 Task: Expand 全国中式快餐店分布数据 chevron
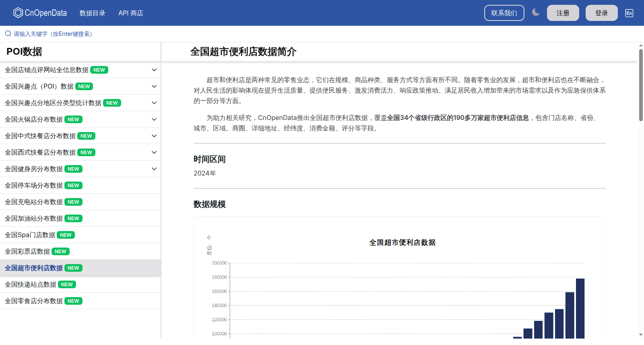[x=154, y=136]
